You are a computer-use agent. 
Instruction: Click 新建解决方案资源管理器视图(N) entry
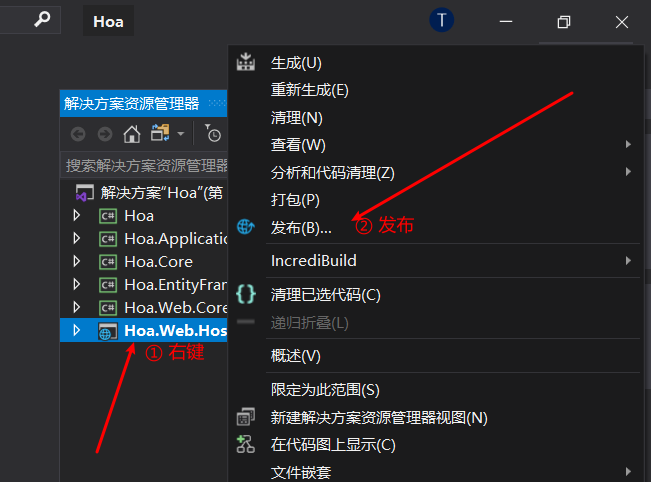click(378, 417)
